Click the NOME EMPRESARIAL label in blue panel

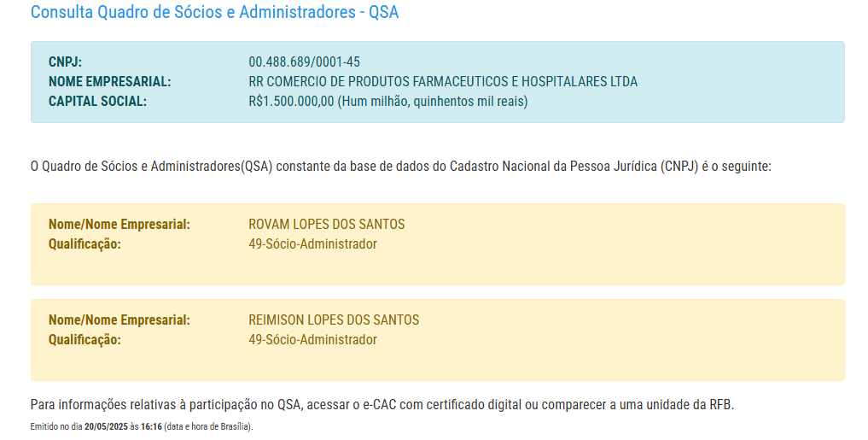point(109,82)
